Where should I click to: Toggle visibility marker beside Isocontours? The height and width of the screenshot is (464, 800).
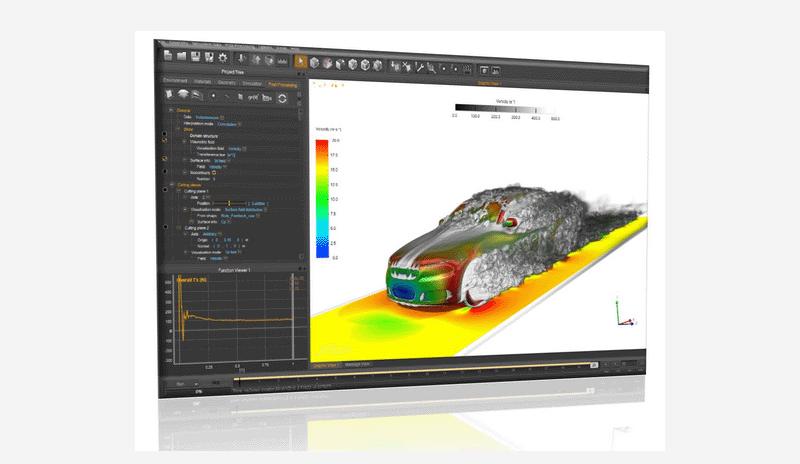coord(165,170)
